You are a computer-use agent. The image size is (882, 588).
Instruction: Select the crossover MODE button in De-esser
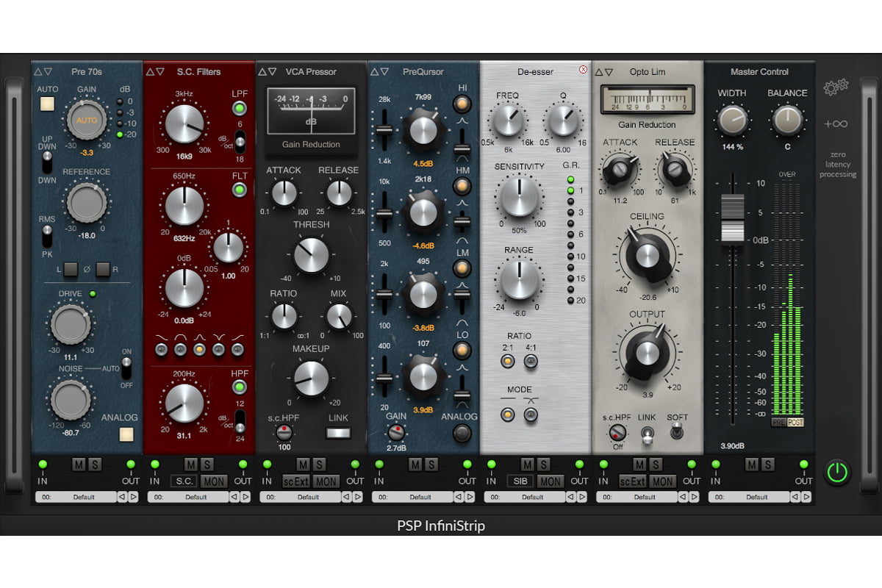click(x=531, y=415)
